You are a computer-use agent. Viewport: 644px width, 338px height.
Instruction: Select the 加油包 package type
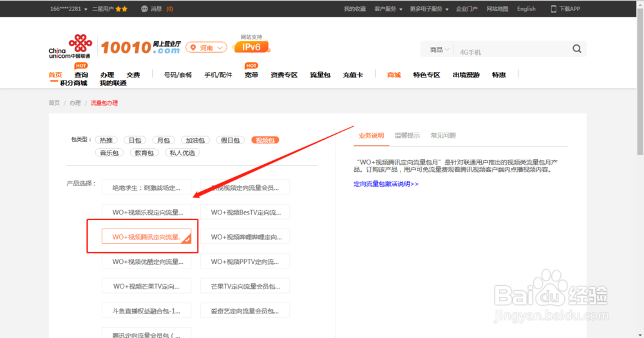click(195, 140)
